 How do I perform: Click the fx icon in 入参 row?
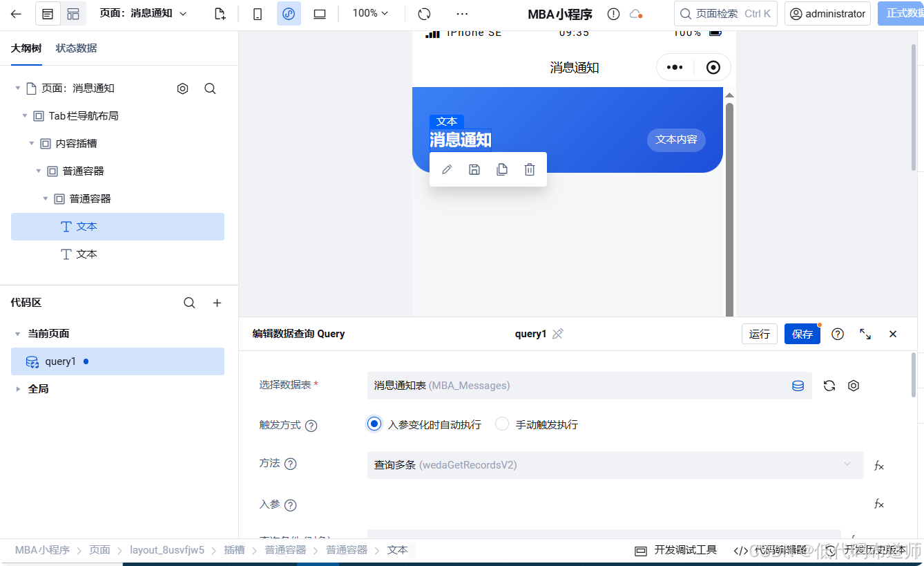[879, 504]
